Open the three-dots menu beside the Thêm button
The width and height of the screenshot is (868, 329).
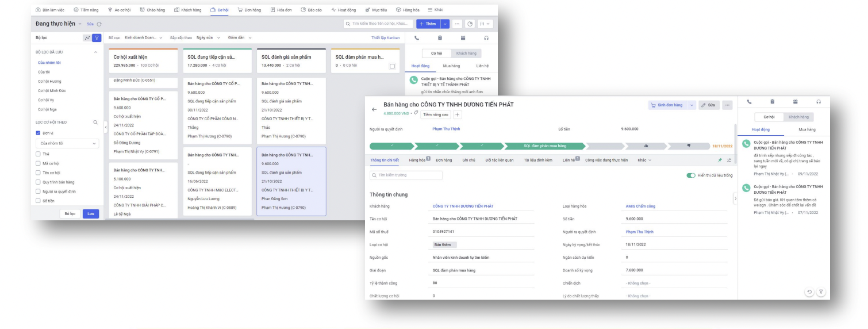[x=458, y=24]
